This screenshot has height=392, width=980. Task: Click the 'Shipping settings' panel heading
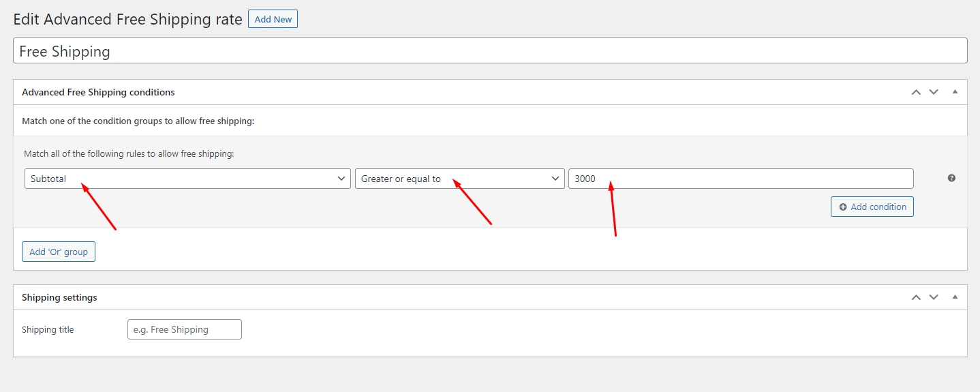click(59, 297)
